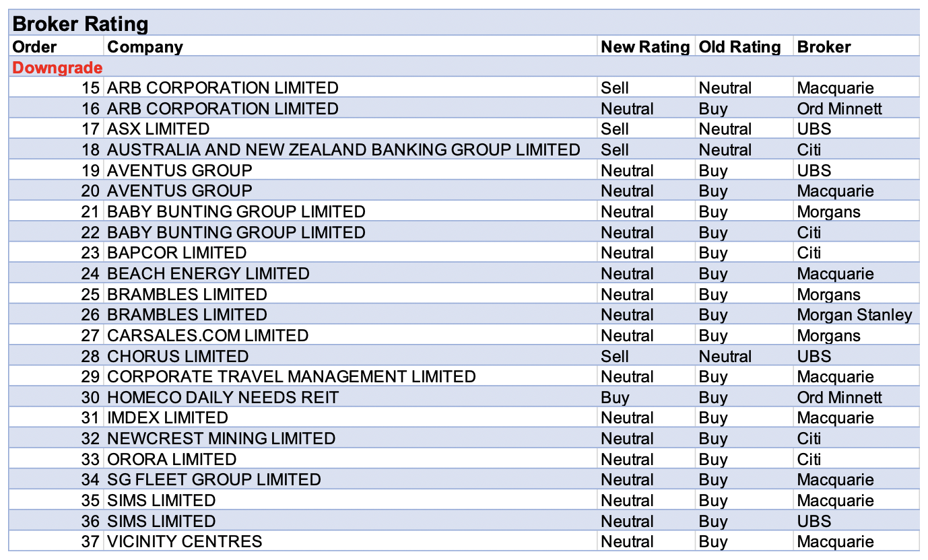The image size is (928, 560).
Task: Click the VICINITY CENTRES company cell
Action: tap(185, 542)
